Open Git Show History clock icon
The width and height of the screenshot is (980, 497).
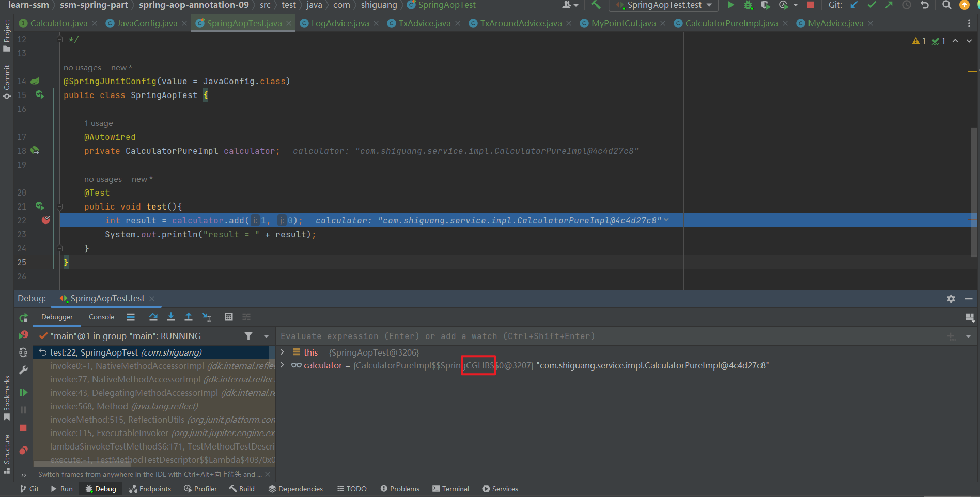[907, 5]
